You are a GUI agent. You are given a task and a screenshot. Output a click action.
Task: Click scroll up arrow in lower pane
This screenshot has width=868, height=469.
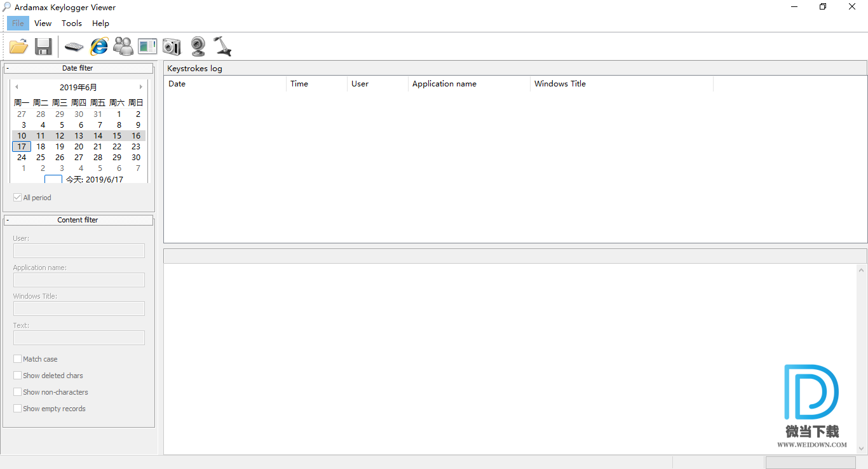pyautogui.click(x=862, y=270)
